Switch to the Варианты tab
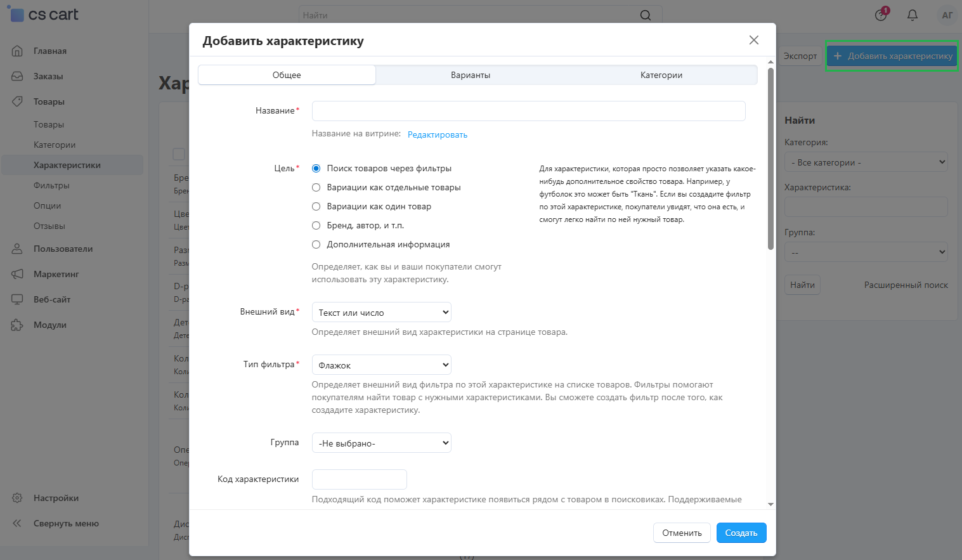Image resolution: width=962 pixels, height=560 pixels. [471, 75]
